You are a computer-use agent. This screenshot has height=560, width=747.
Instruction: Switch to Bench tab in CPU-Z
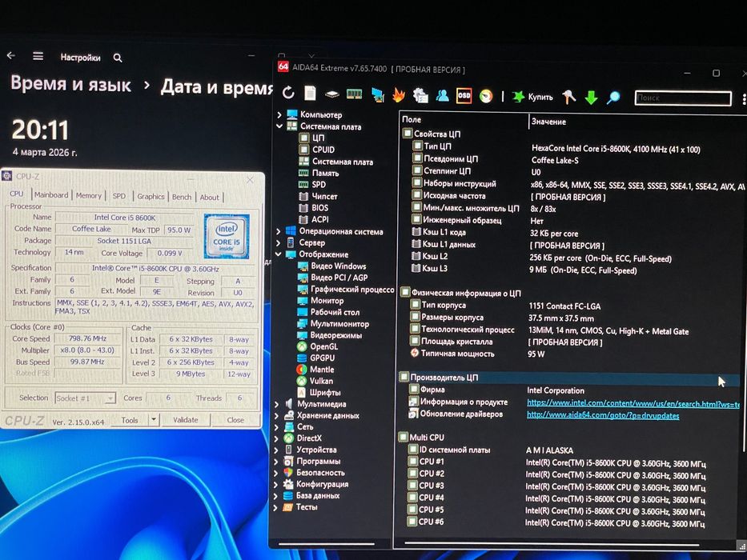click(x=182, y=197)
